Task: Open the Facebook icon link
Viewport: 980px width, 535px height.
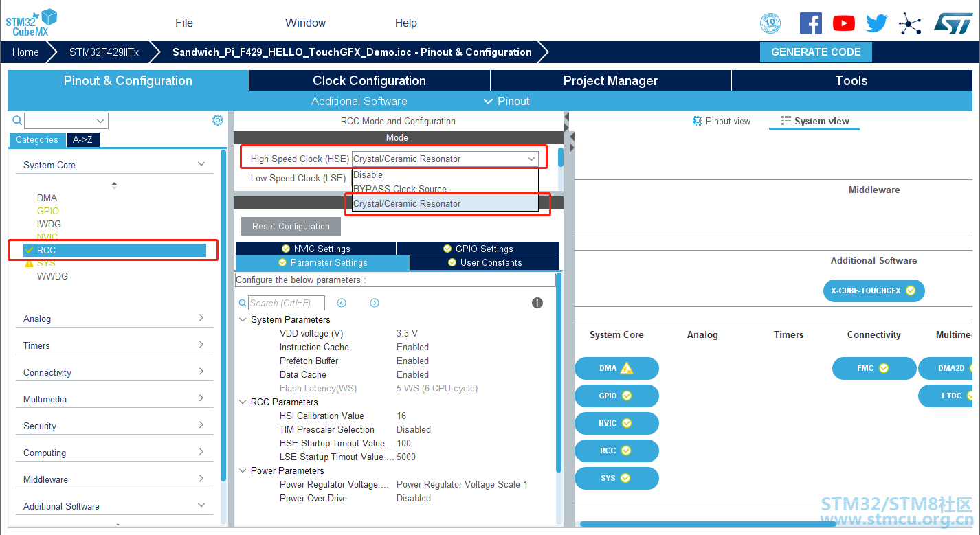Action: click(811, 23)
